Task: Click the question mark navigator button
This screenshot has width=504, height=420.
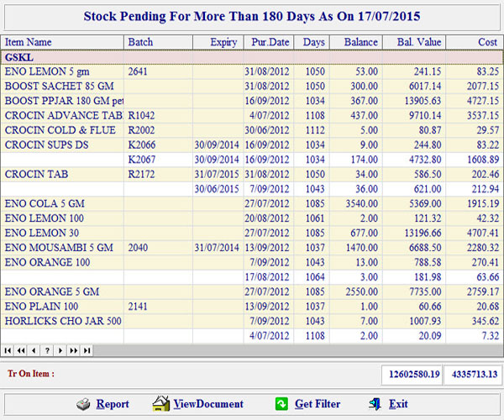Action: tap(47, 350)
